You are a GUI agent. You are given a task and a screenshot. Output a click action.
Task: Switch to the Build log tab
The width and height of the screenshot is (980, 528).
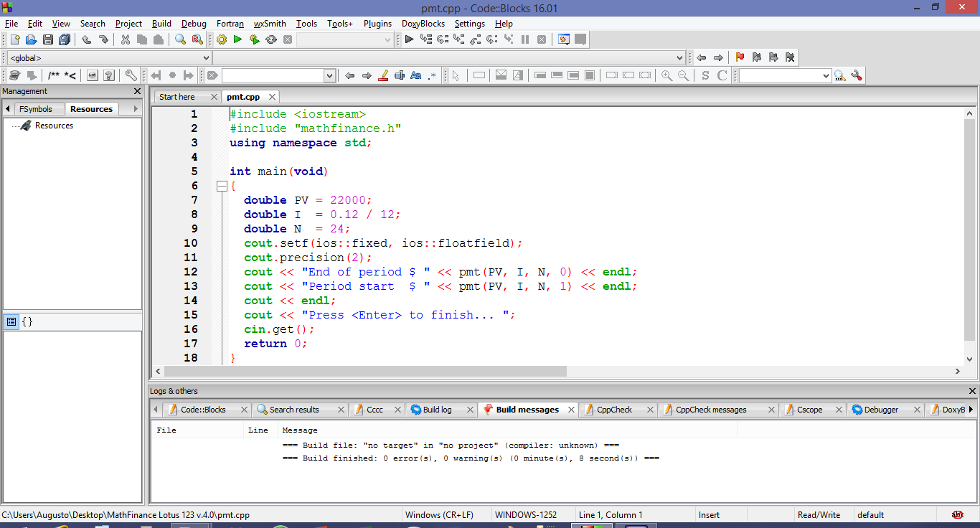click(x=437, y=410)
